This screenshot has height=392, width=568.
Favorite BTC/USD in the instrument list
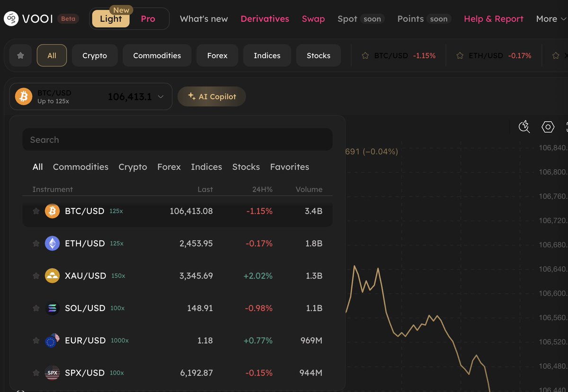coord(36,211)
